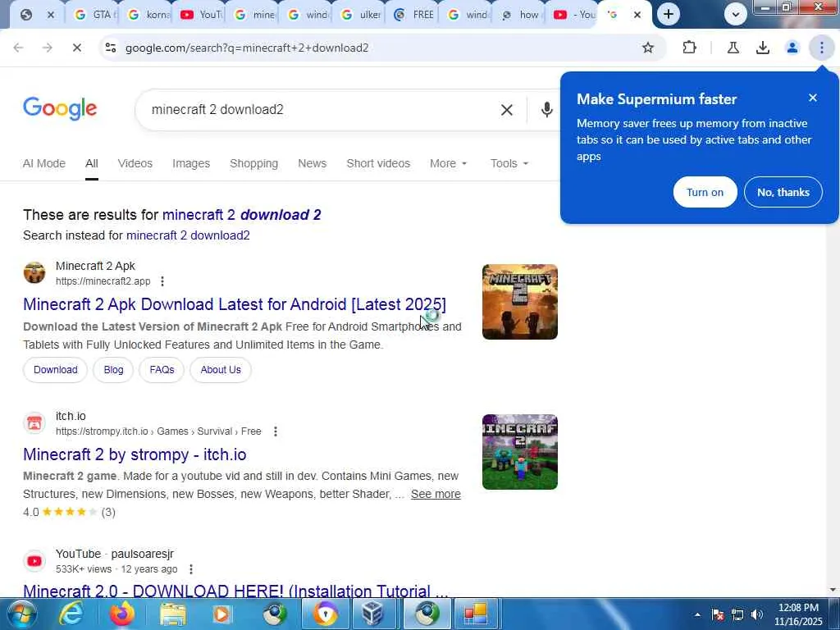Image resolution: width=840 pixels, height=630 pixels.
Task: Open the tab search dropdown arrow
Action: 735,14
